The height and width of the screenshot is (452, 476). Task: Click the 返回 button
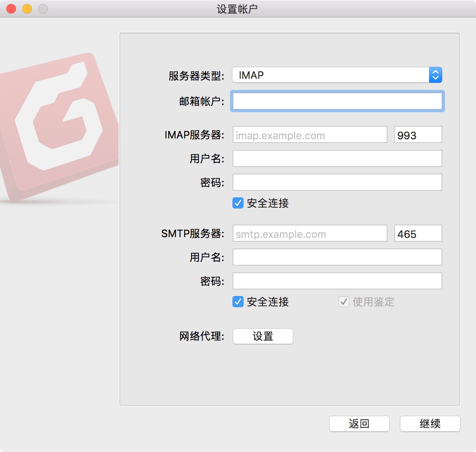point(359,424)
